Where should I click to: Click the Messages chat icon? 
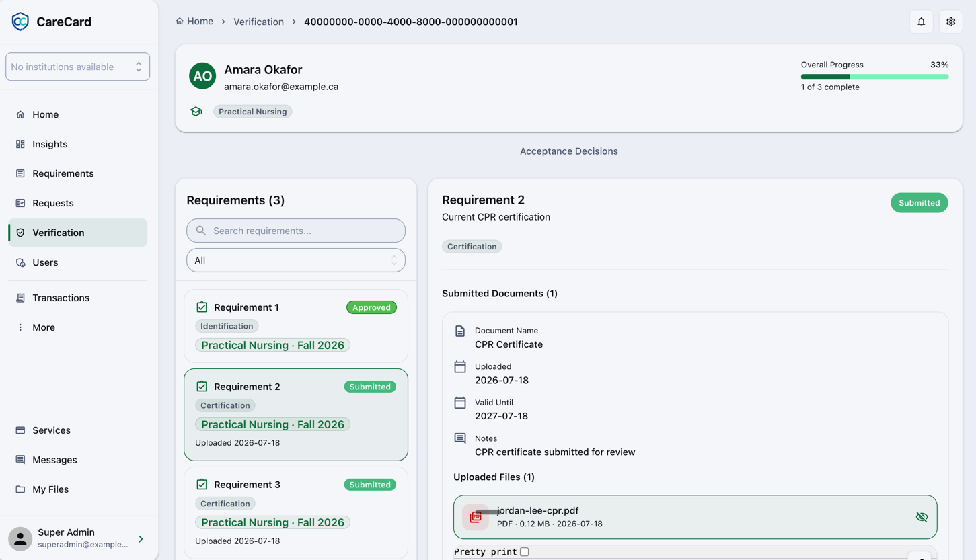pos(20,460)
